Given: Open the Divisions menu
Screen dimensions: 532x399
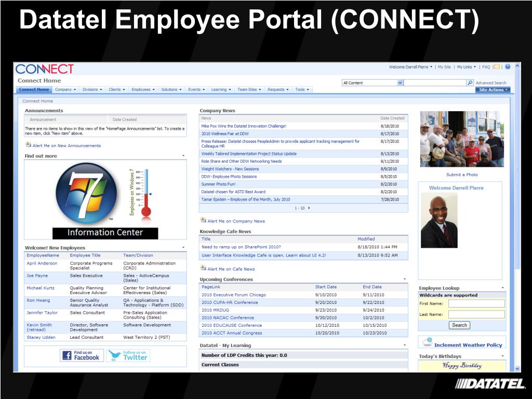Looking at the screenshot, I should coord(92,89).
